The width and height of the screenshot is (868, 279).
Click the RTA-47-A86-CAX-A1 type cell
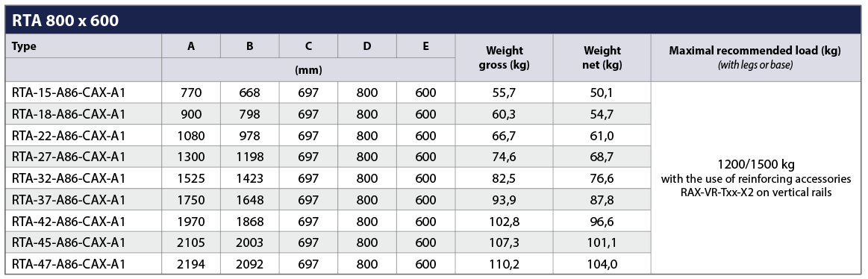69,264
